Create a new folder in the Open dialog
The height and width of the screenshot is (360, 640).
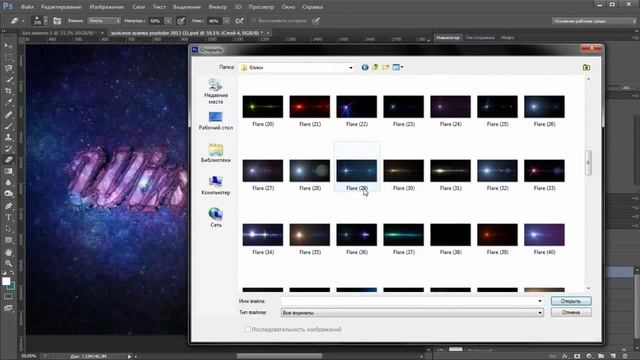click(x=385, y=67)
